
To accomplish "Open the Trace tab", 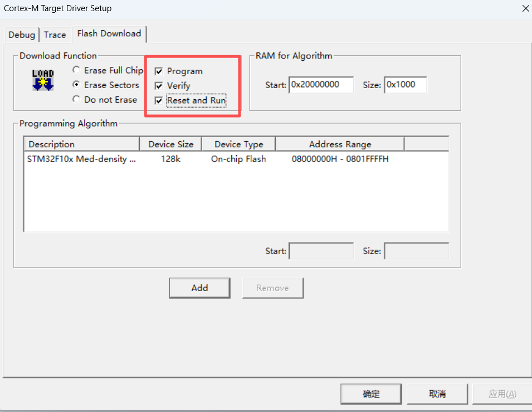I will click(x=55, y=35).
